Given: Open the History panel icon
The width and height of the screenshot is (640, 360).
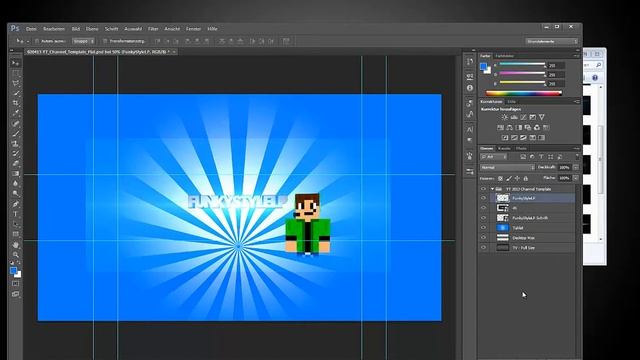Looking at the screenshot, I should [470, 61].
